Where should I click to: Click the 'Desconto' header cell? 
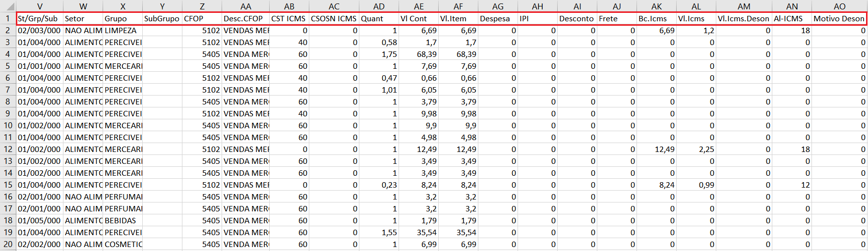(x=577, y=18)
